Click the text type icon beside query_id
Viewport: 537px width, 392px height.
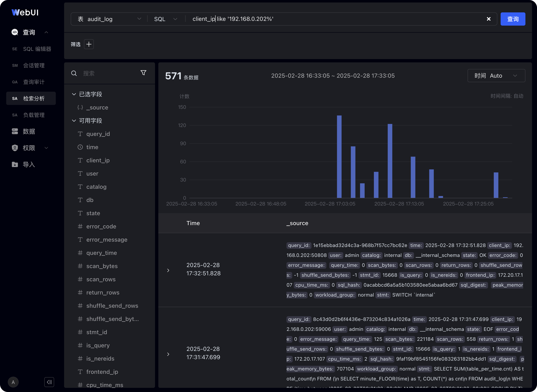(80, 134)
